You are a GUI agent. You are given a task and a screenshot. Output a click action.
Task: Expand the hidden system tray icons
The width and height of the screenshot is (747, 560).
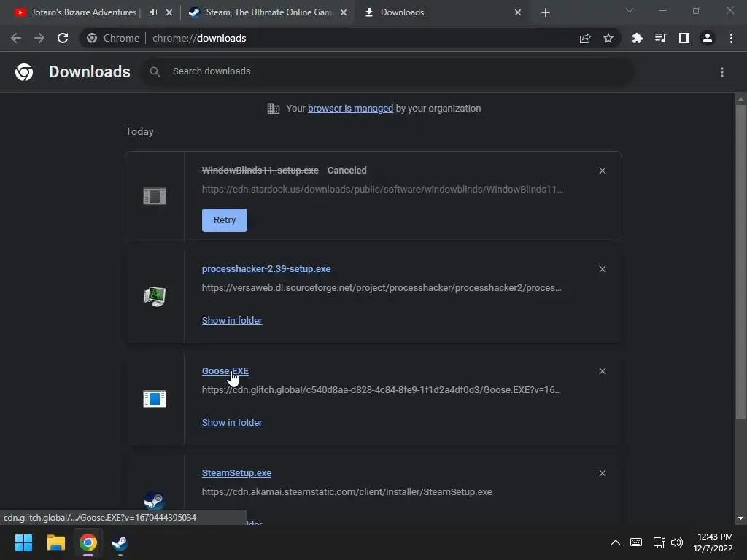coord(616,542)
